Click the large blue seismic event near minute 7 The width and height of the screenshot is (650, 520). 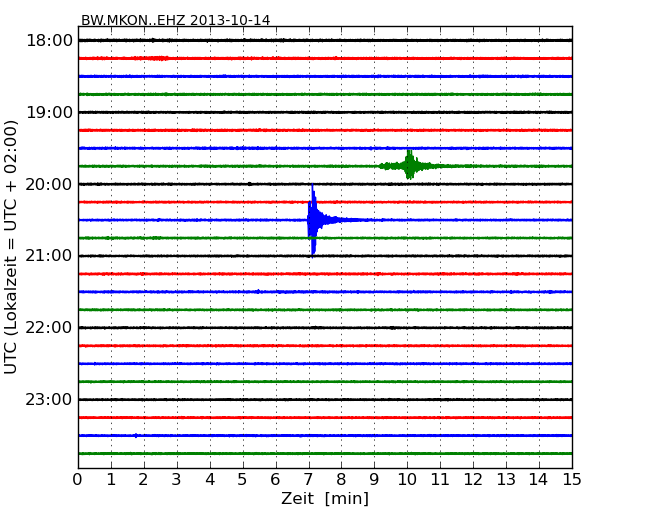pos(314,220)
